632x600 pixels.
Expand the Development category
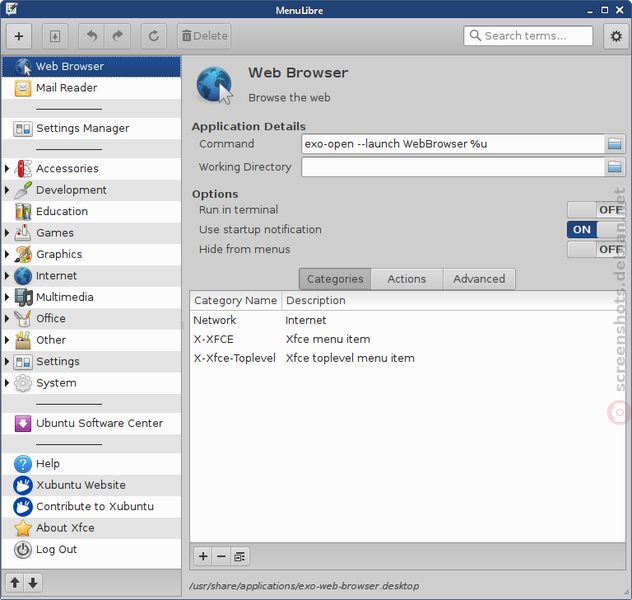7,190
